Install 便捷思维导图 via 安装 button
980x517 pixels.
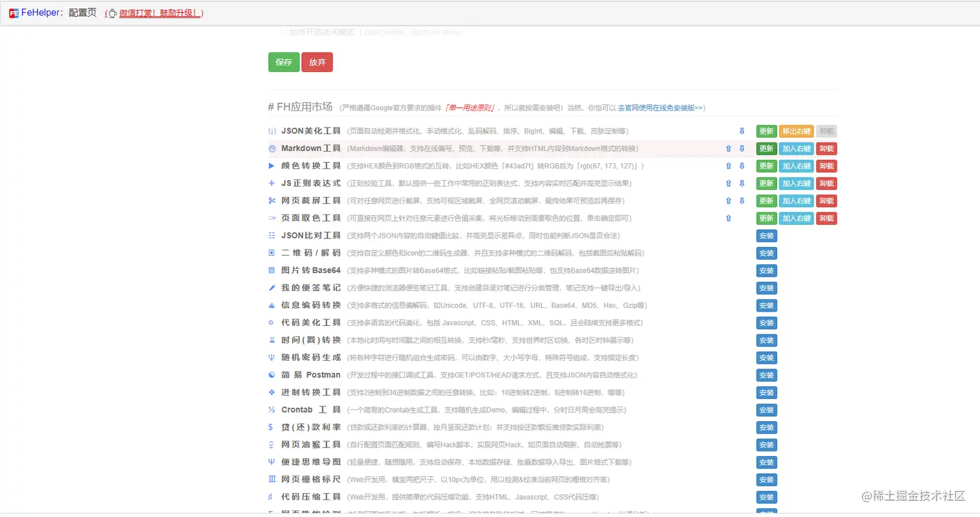[x=766, y=463]
